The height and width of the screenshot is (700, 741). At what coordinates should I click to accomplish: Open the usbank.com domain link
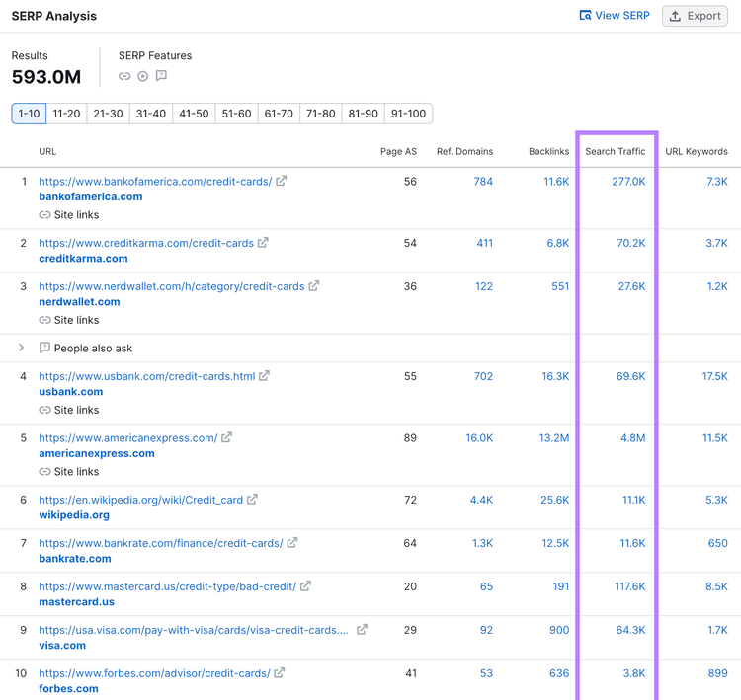71,392
